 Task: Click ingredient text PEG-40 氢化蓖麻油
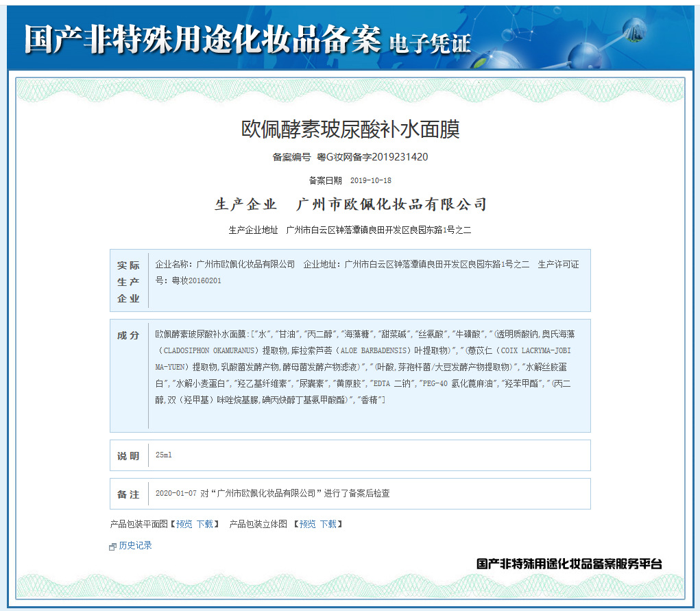pos(459,383)
